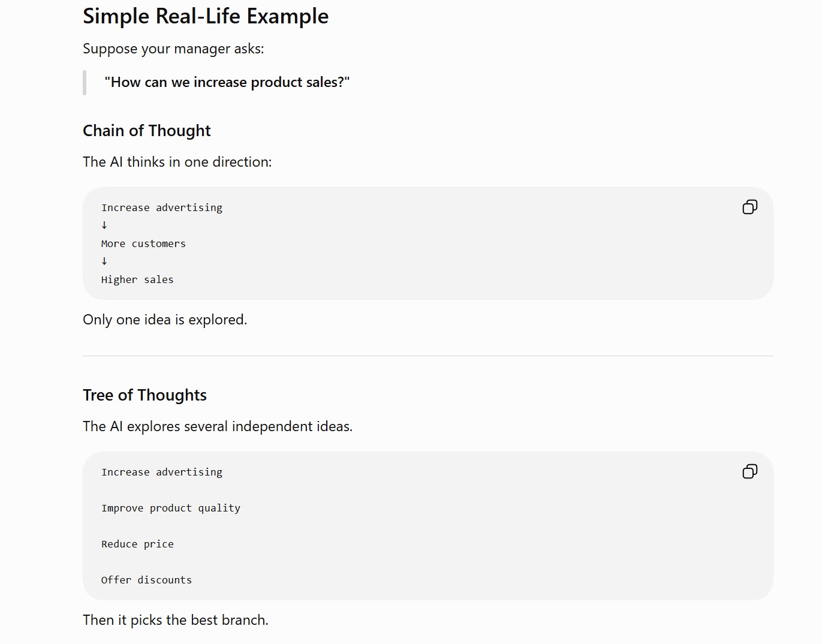Click 'Increase advertising' in first code block
This screenshot has width=822, height=644.
[162, 207]
